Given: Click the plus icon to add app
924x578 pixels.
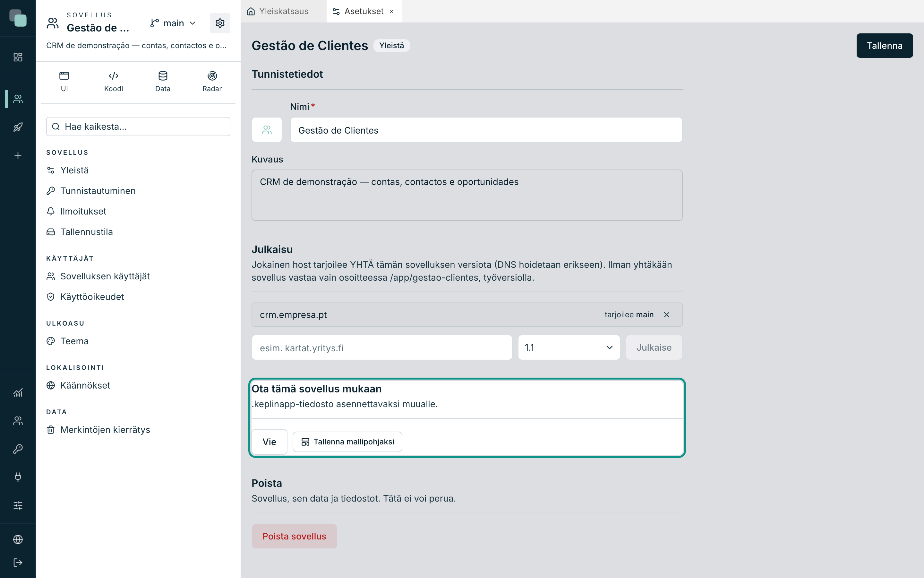Looking at the screenshot, I should 18,155.
